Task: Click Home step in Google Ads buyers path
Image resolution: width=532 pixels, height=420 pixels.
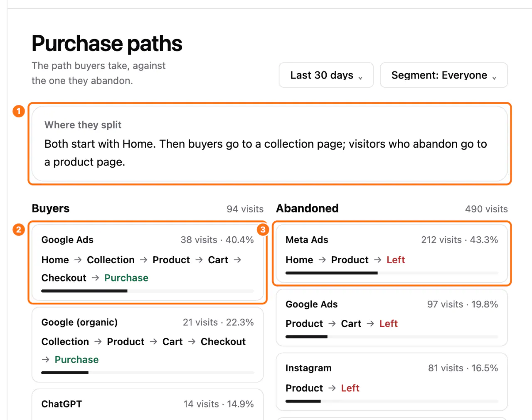Action: coord(55,260)
